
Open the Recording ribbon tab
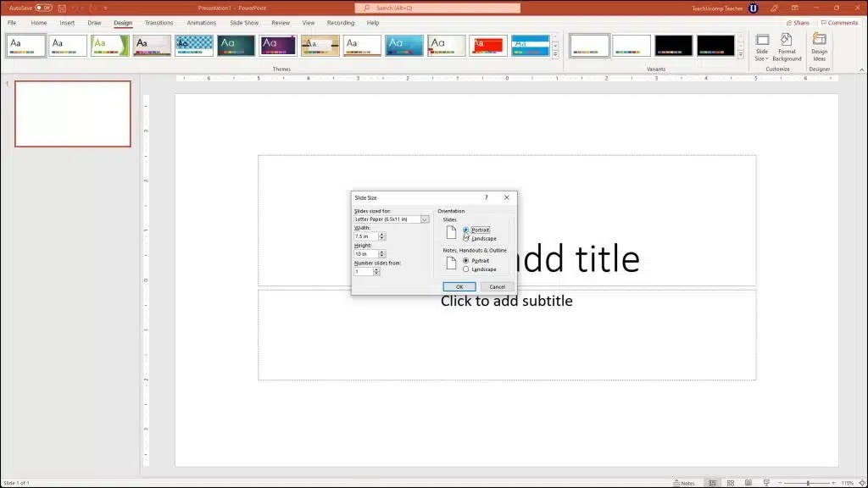click(340, 23)
